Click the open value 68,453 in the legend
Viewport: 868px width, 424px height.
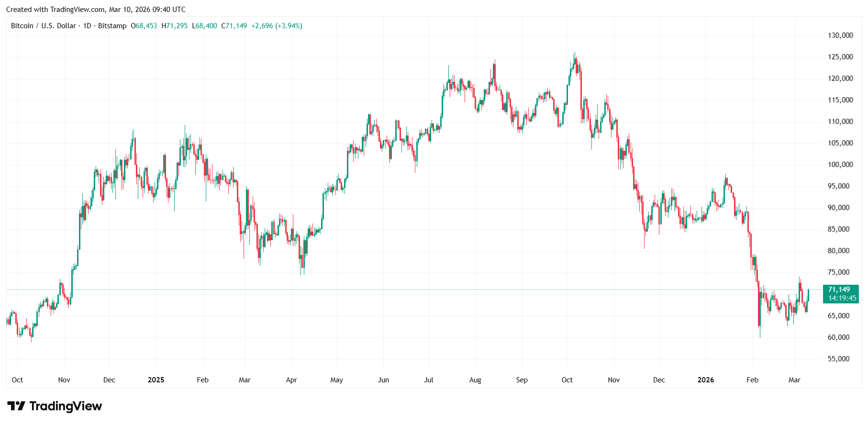point(146,26)
